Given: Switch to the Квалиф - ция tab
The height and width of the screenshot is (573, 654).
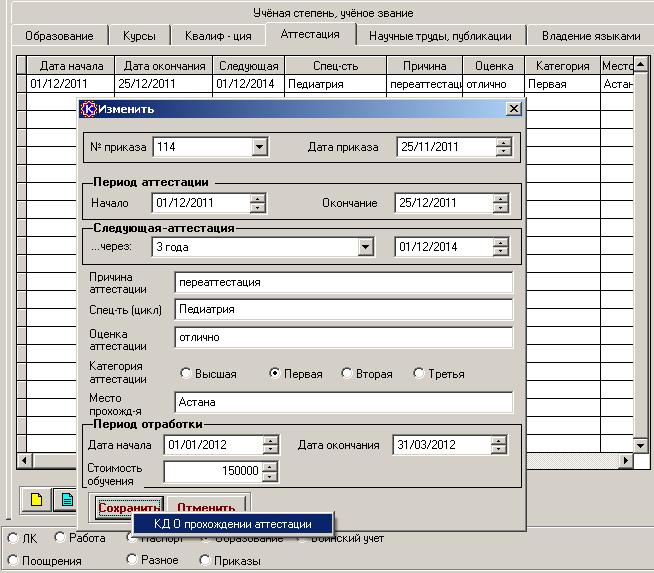Looking at the screenshot, I should 218,36.
